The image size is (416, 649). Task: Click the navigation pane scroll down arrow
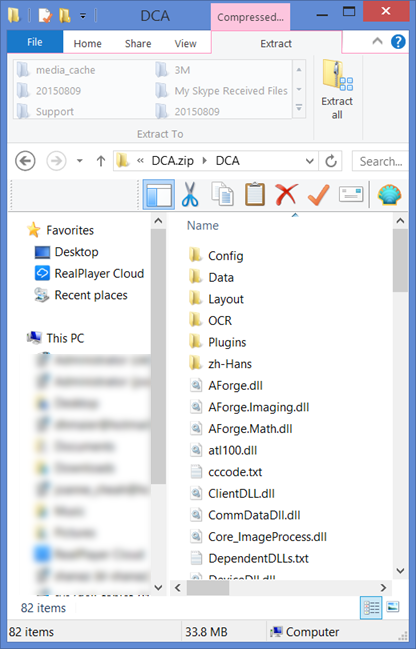[x=159, y=587]
